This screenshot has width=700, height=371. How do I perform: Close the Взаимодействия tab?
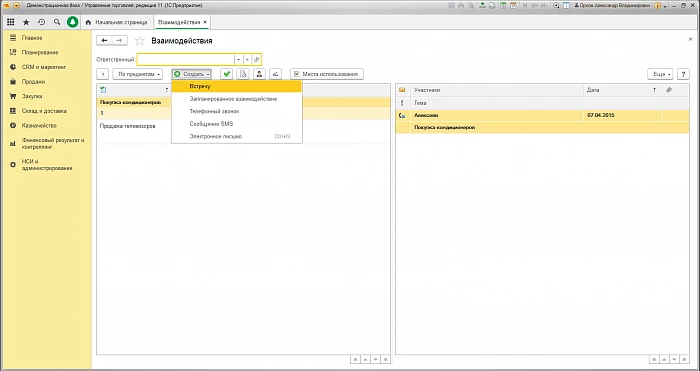(205, 22)
